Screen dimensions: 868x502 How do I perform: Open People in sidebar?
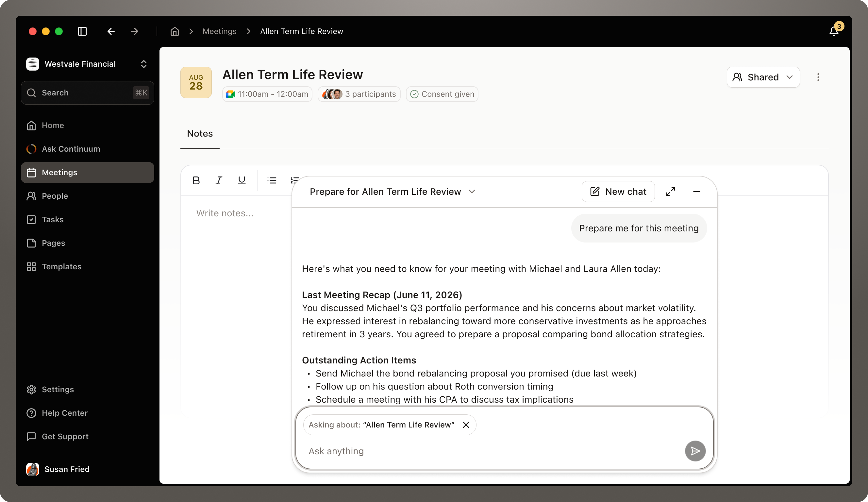pos(88,196)
